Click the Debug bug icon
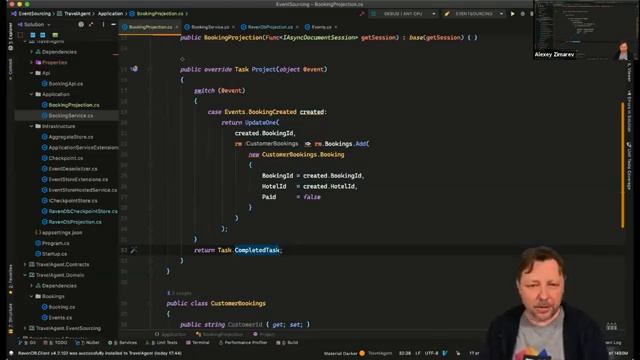Viewport: 640px width, 360px height. pyautogui.click(x=522, y=13)
